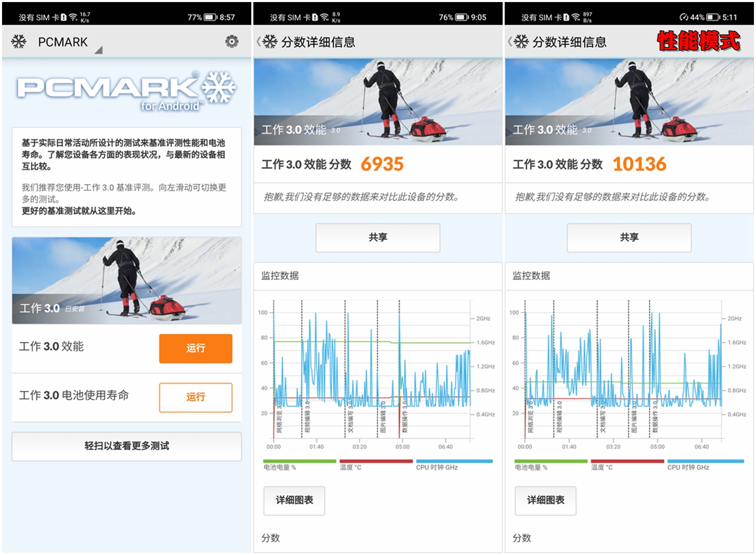The image size is (756, 555).
Task: Tap Wi-Fi icon in the 5:11 status bar
Action: coord(576,17)
